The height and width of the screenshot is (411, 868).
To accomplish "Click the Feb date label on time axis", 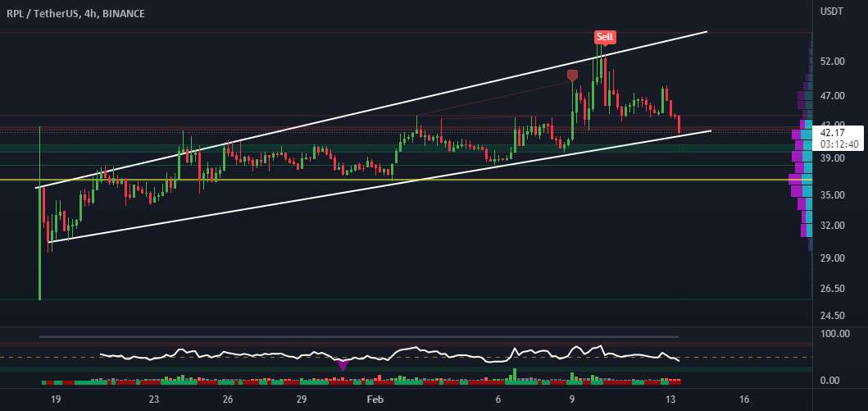I will (x=376, y=399).
